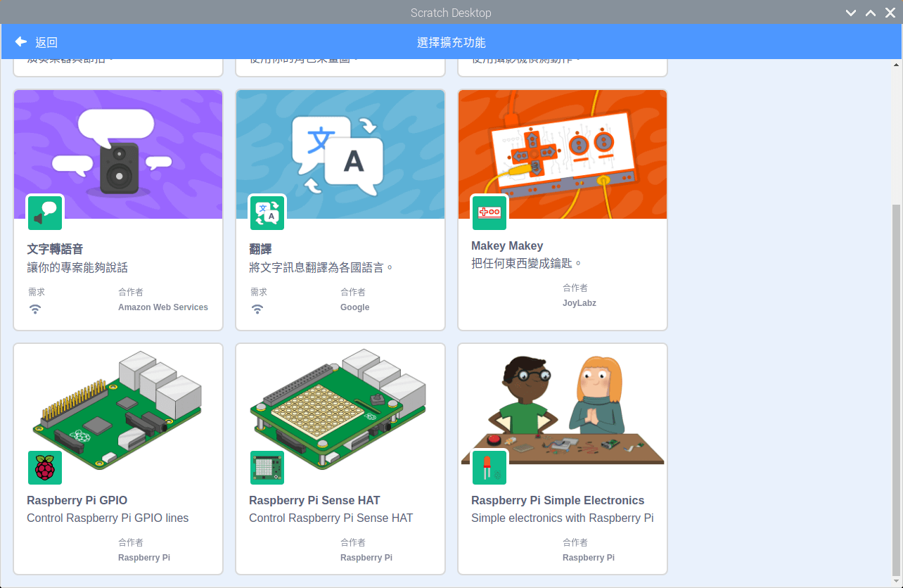
Task: Click the Wi-Fi requirement icon in 文字轉語音 card
Action: [x=35, y=308]
